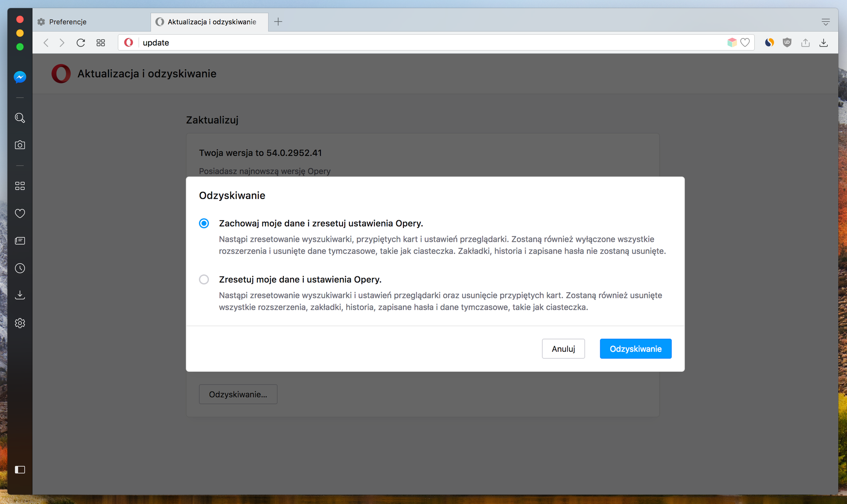The height and width of the screenshot is (504, 847).
Task: Go back to the previous page
Action: pos(46,43)
